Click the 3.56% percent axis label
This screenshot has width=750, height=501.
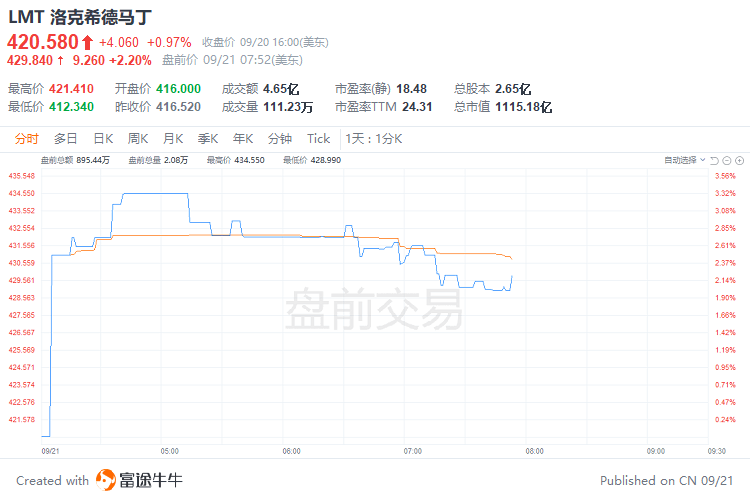click(725, 176)
